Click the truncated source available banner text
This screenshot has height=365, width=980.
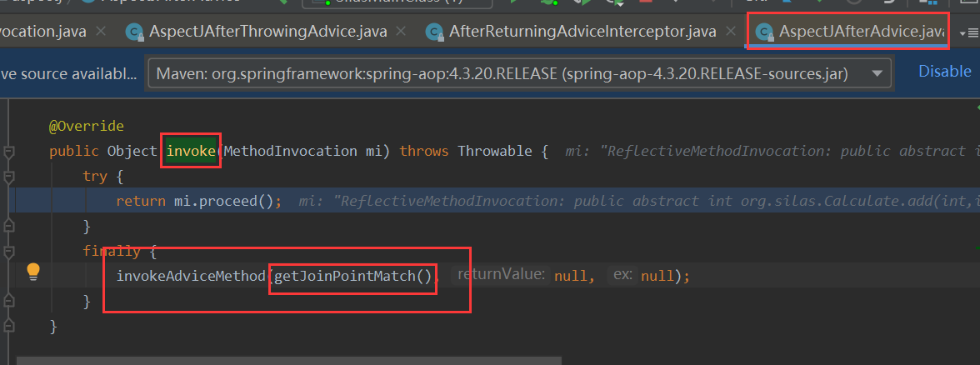click(x=68, y=74)
